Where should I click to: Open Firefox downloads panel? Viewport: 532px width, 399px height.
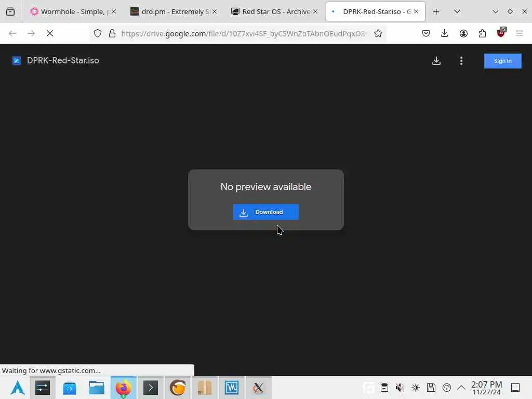point(445,33)
